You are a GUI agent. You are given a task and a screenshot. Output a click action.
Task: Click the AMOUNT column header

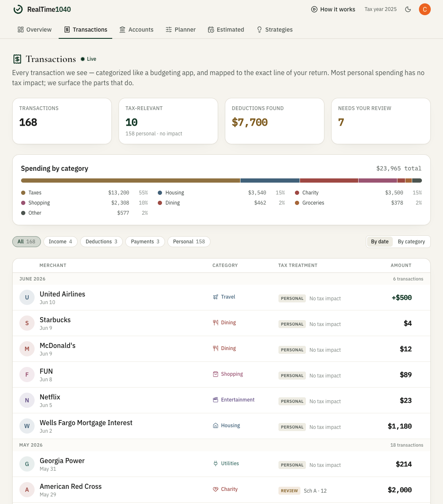[x=401, y=266]
